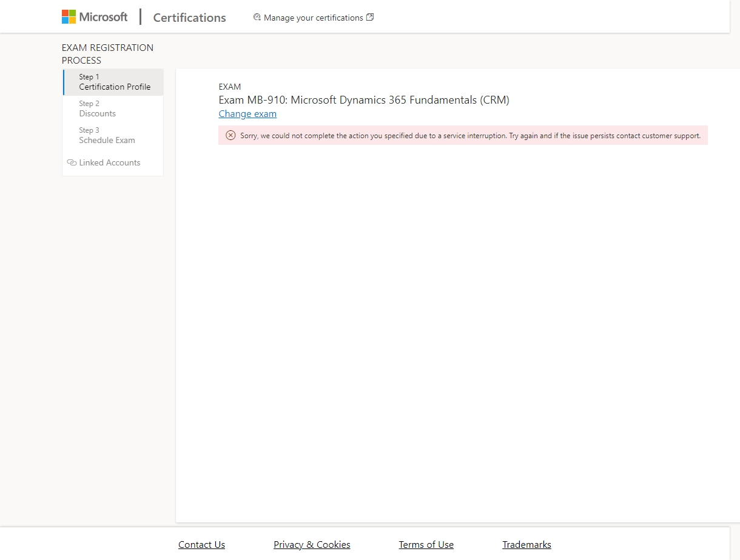This screenshot has height=560, width=740.
Task: Click the EXAM REGISTRATION PROCESS heading
Action: (x=107, y=54)
